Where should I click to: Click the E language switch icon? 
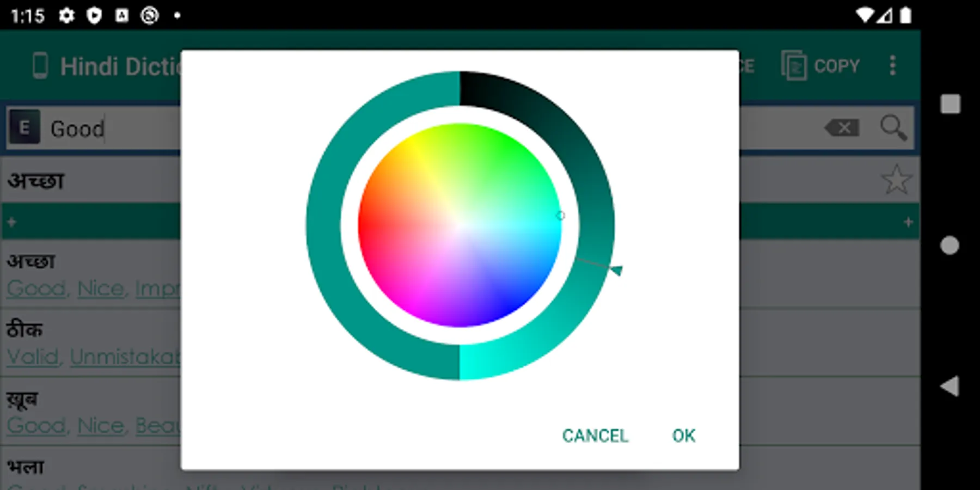[x=24, y=127]
